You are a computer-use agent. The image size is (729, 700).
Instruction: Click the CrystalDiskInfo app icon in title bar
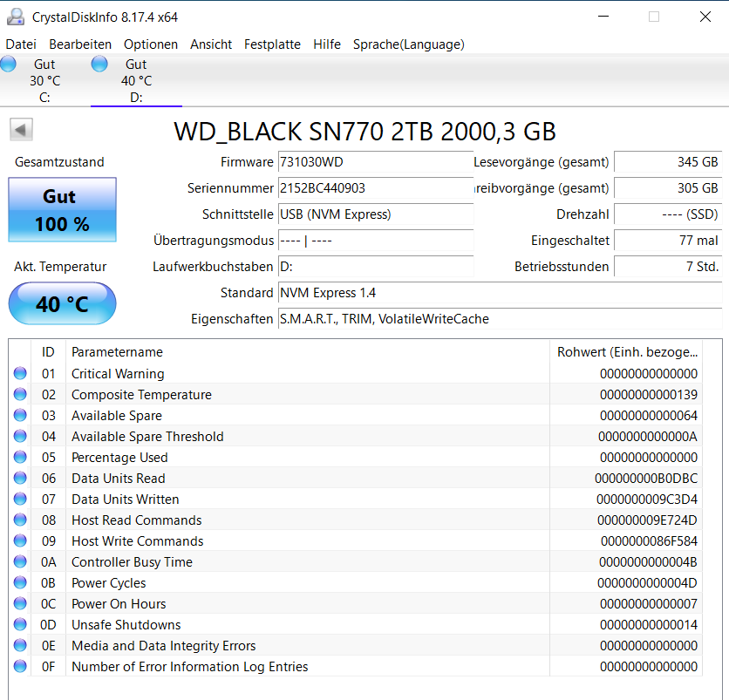(x=16, y=17)
